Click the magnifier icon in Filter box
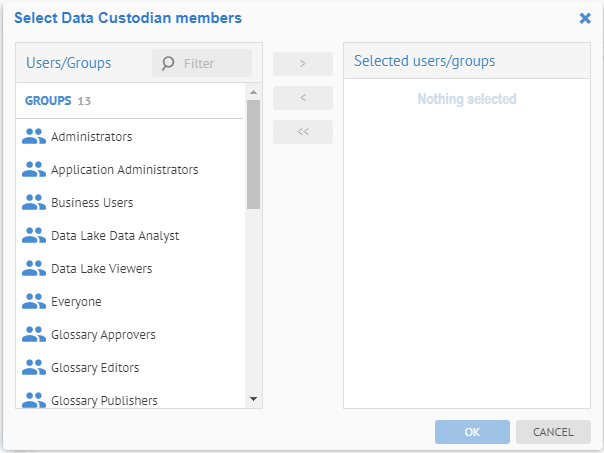Viewport: 604px width, 453px height. (x=168, y=64)
